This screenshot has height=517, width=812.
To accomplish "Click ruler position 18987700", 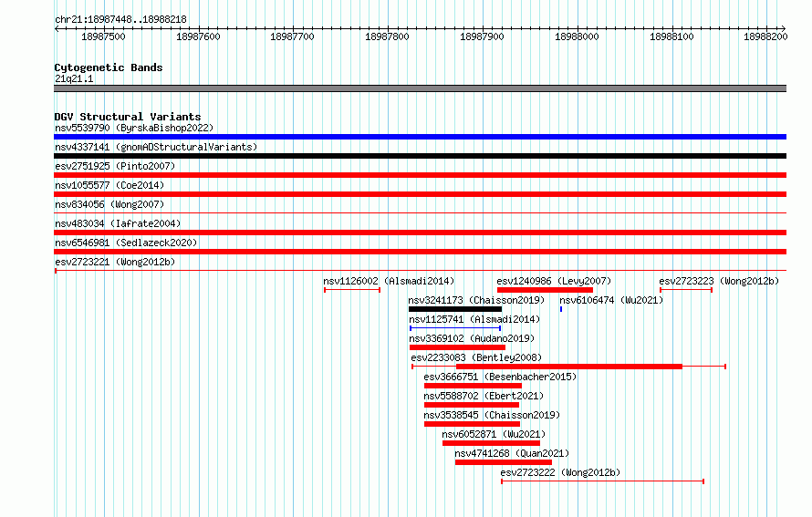I will 292,36.
